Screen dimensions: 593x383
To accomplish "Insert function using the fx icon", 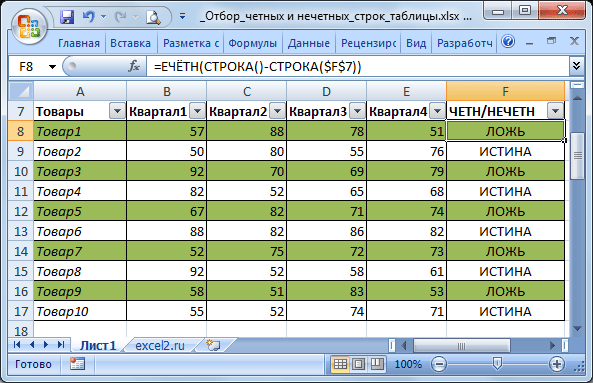I will click(134, 67).
